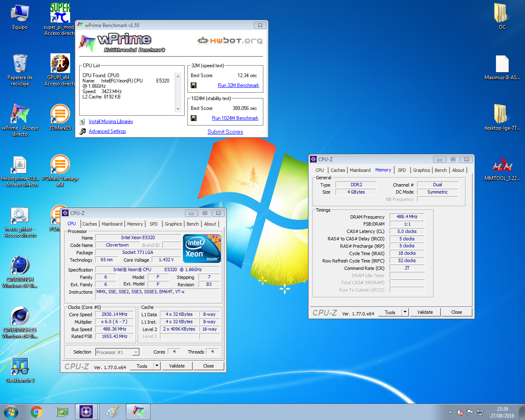Select SPD tab in left CPU-Z window

click(x=154, y=224)
